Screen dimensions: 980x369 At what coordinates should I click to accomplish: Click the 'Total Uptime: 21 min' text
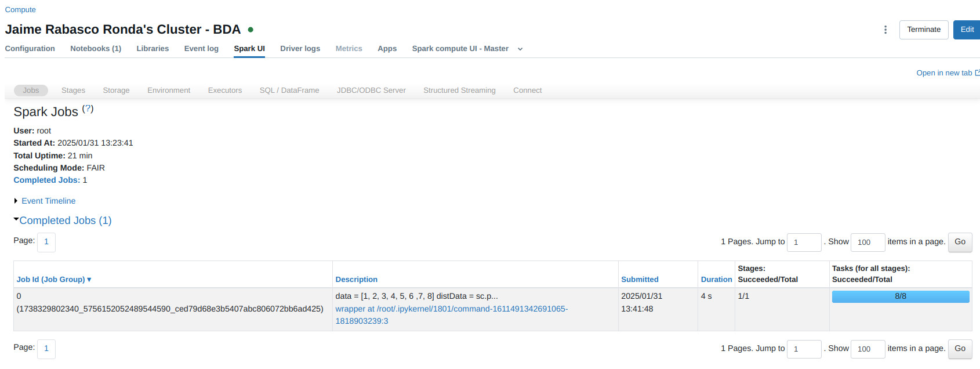[x=53, y=155]
